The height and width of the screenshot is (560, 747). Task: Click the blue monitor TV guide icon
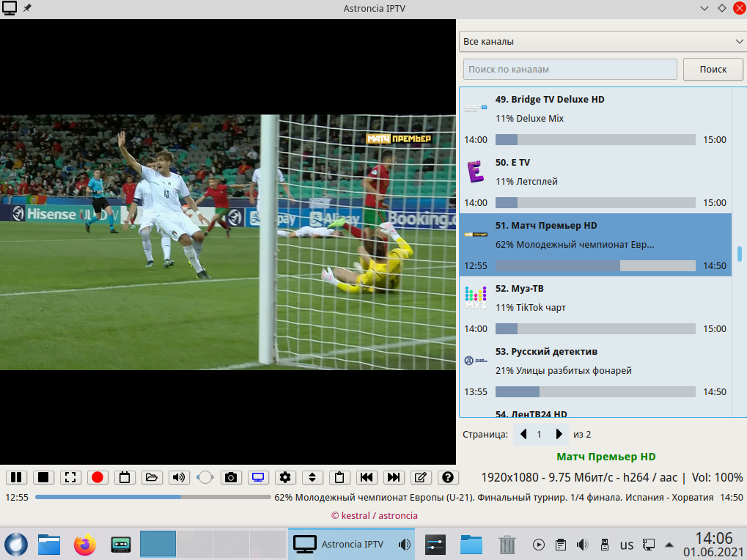pos(258,477)
